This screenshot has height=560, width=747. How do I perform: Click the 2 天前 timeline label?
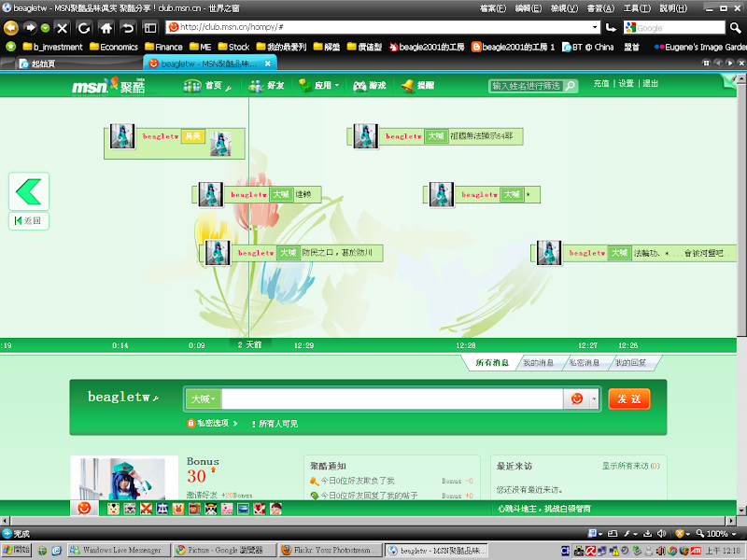249,344
